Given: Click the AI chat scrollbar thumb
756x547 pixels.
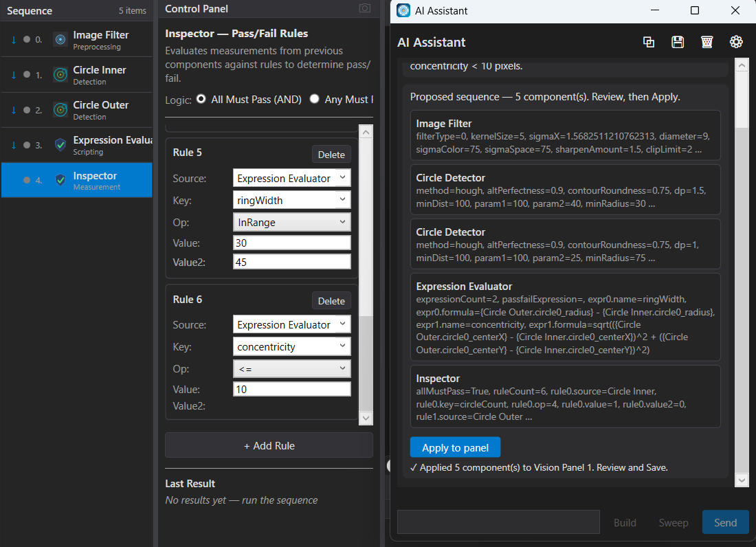Looking at the screenshot, I should click(x=742, y=100).
